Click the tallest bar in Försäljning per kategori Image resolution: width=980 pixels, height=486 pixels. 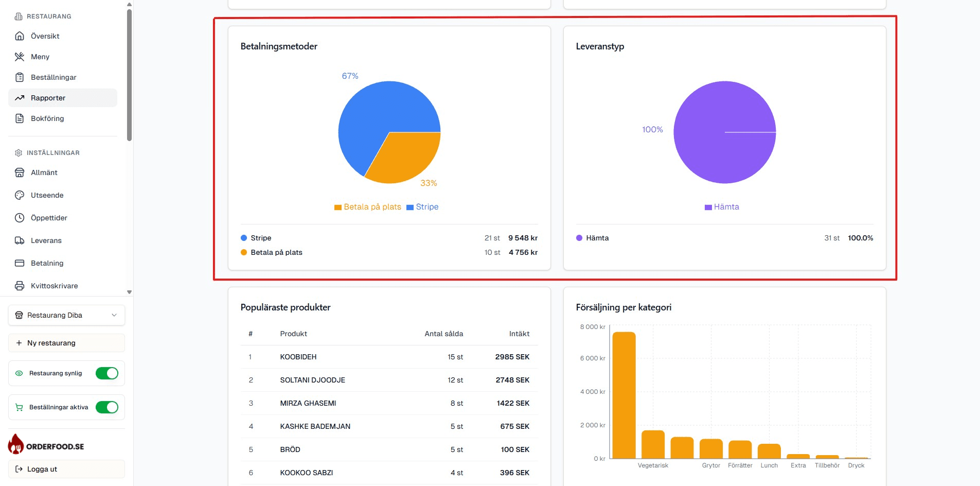point(623,394)
